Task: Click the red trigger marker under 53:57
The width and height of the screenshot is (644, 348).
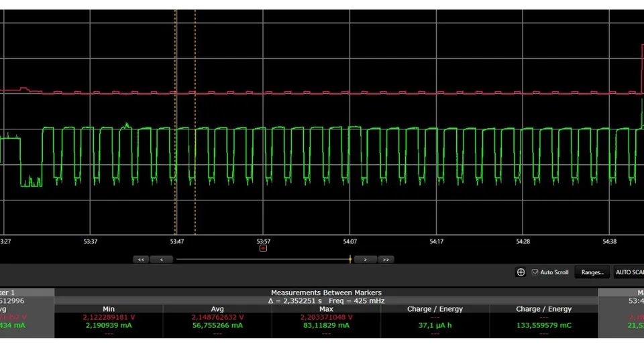Action: coord(263,248)
